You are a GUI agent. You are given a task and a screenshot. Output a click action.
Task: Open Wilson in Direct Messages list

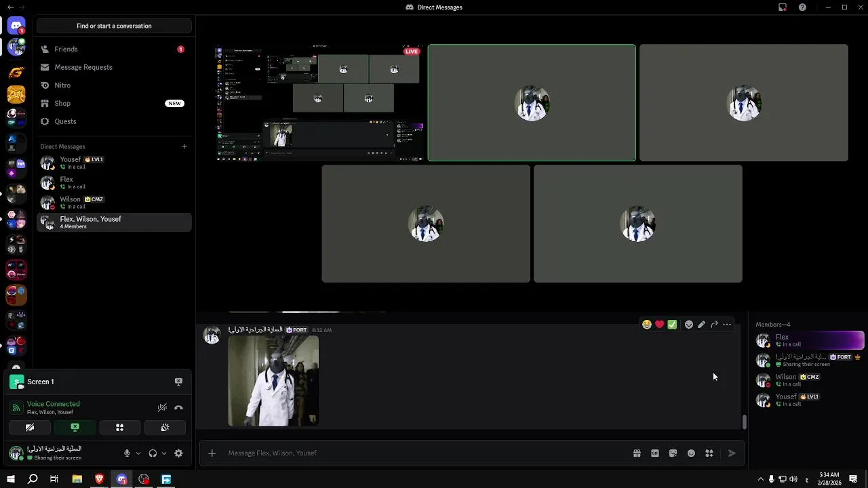pos(114,203)
